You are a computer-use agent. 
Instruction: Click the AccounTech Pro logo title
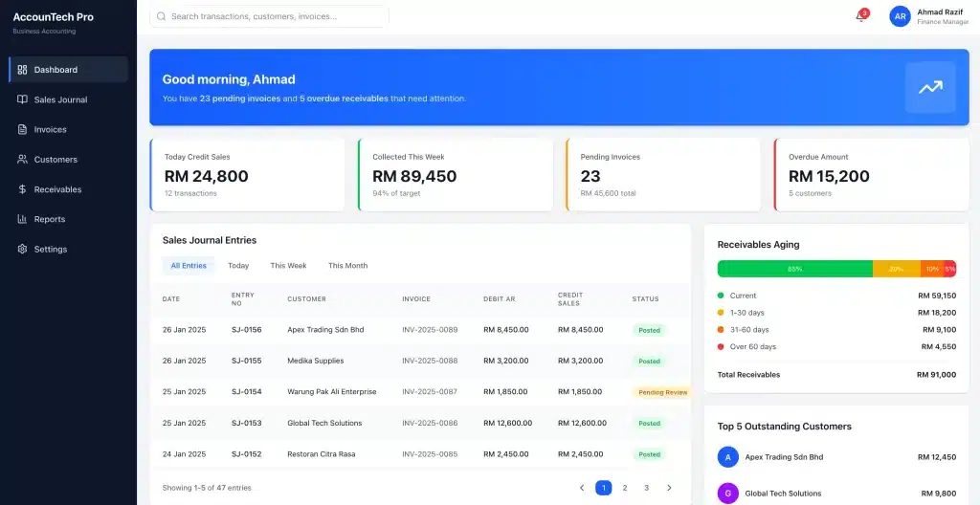[54, 17]
